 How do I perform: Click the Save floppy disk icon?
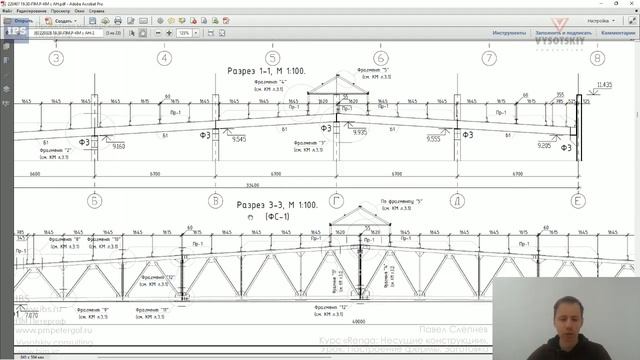click(92, 20)
